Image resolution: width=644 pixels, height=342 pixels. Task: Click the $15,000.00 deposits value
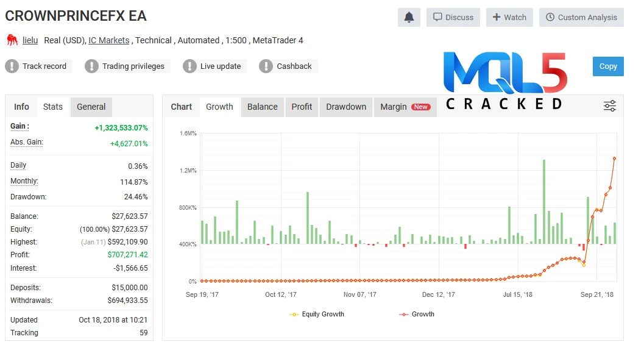point(130,288)
